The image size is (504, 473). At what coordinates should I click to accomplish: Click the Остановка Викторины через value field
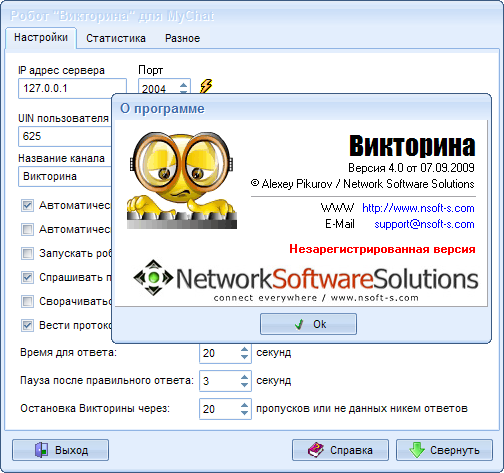click(219, 409)
